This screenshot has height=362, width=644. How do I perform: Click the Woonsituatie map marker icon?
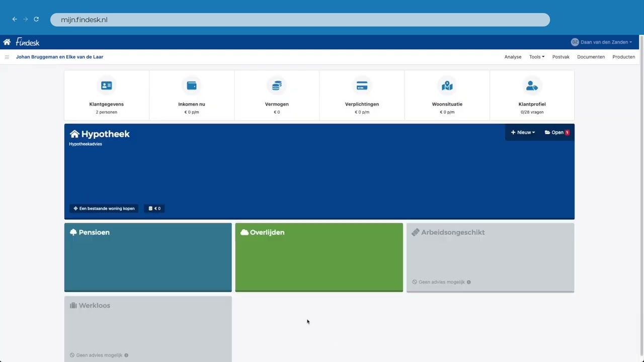(447, 86)
